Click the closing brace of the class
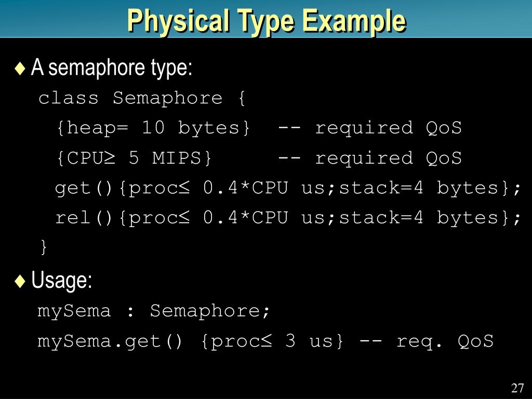 click(44, 247)
